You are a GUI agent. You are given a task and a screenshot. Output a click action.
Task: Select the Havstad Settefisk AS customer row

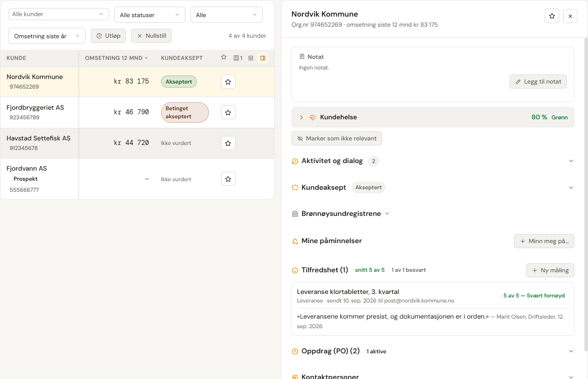137,143
